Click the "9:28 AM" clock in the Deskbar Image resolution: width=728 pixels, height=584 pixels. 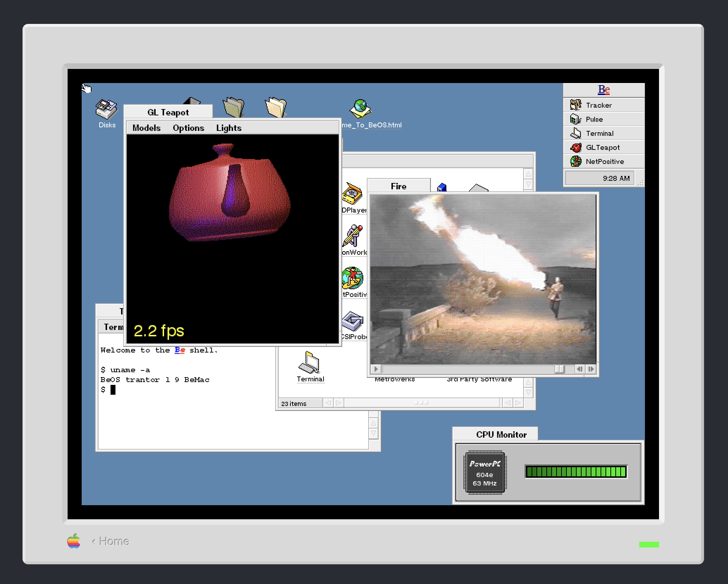tap(616, 178)
